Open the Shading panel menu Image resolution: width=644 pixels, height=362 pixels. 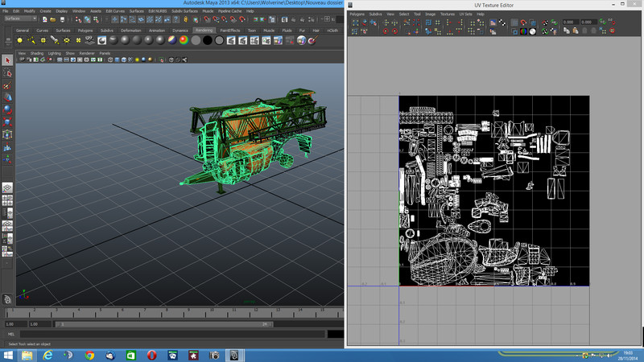(x=37, y=53)
